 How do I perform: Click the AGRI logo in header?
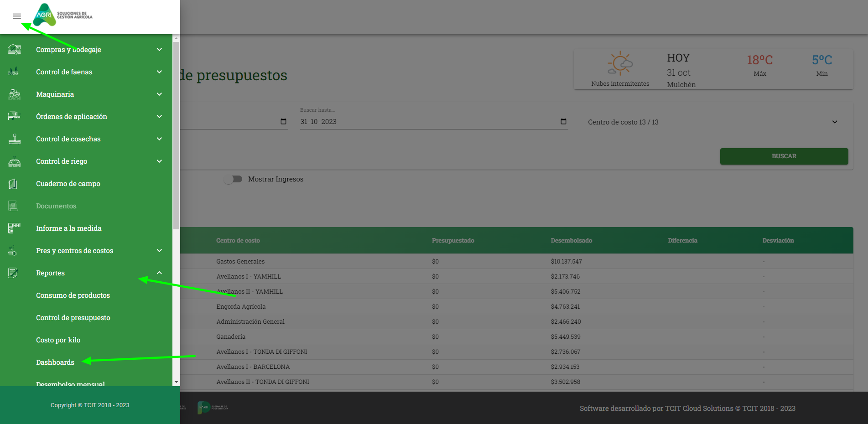(63, 15)
